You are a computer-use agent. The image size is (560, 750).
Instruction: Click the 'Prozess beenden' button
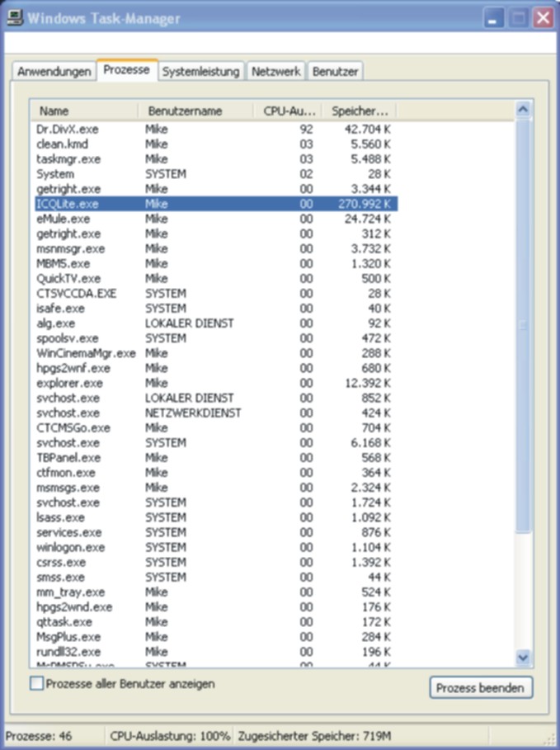pos(481,688)
